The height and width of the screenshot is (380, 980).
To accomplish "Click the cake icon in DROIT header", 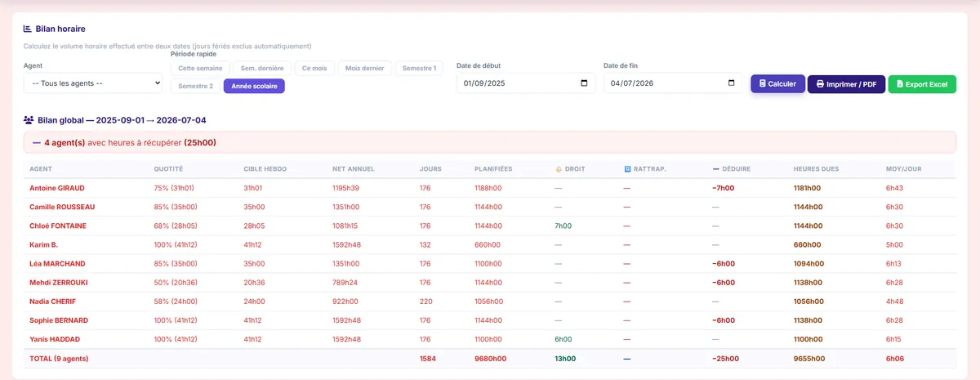I will (559, 169).
